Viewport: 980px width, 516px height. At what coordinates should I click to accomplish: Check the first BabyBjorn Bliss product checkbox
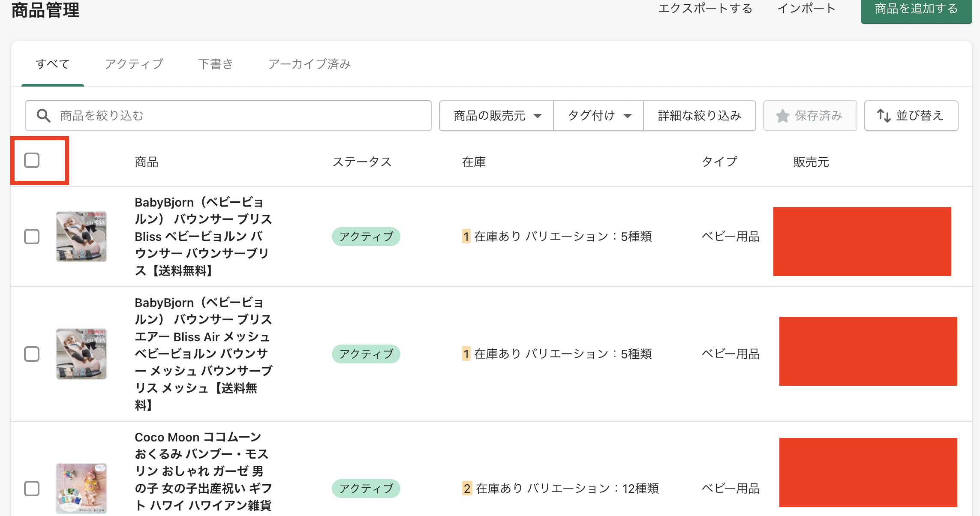pyautogui.click(x=32, y=237)
